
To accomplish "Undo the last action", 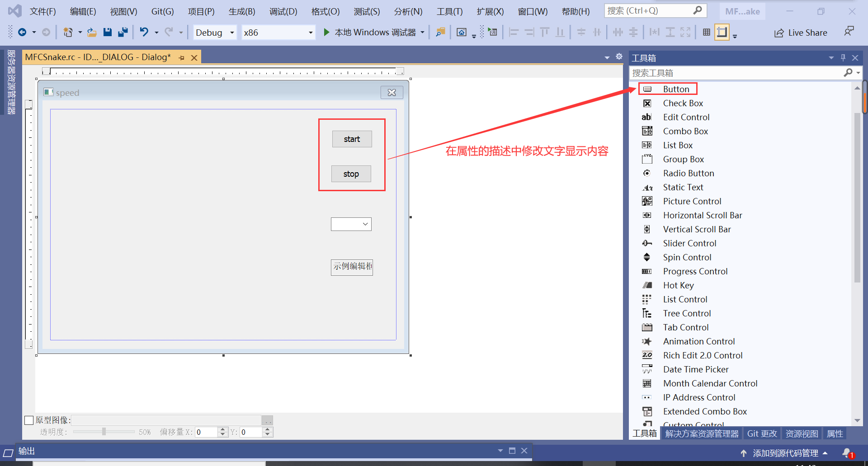I will tap(144, 32).
